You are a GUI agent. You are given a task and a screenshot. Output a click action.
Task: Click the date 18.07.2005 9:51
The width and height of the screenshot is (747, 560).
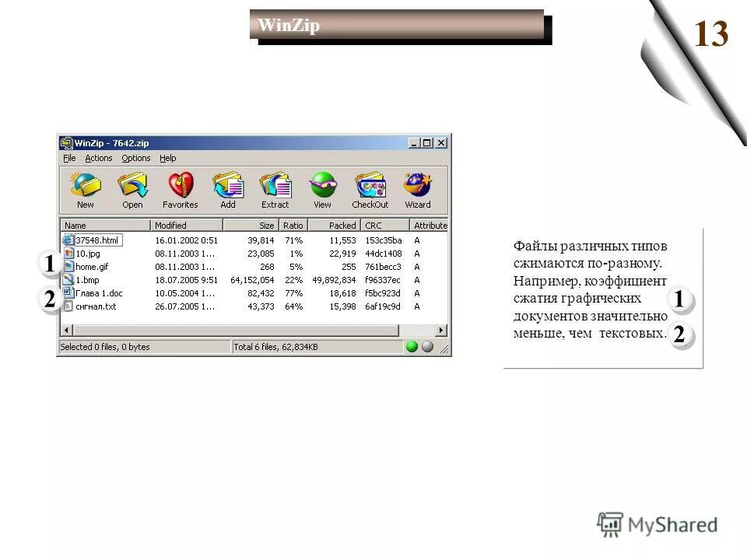point(186,280)
